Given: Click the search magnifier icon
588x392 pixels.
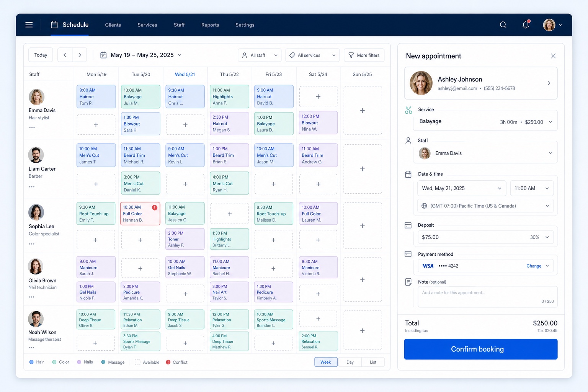Looking at the screenshot, I should [503, 25].
